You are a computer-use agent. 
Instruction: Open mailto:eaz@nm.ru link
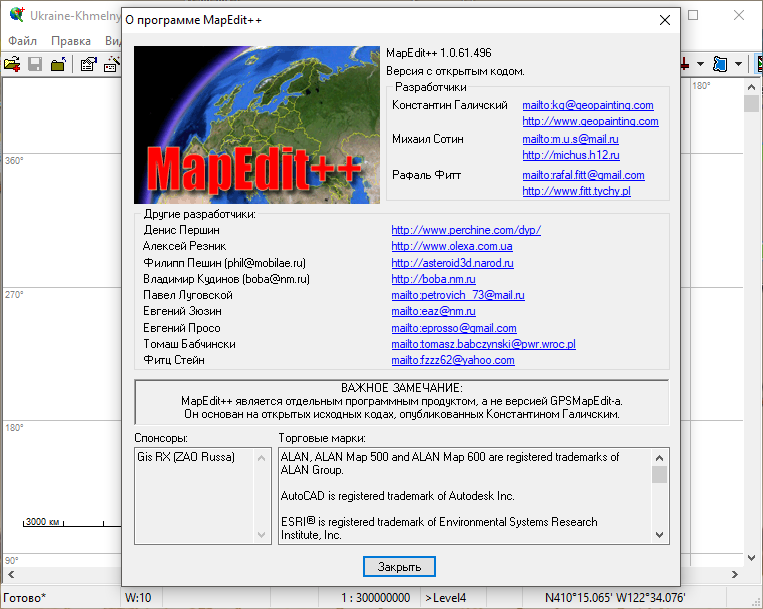point(434,311)
